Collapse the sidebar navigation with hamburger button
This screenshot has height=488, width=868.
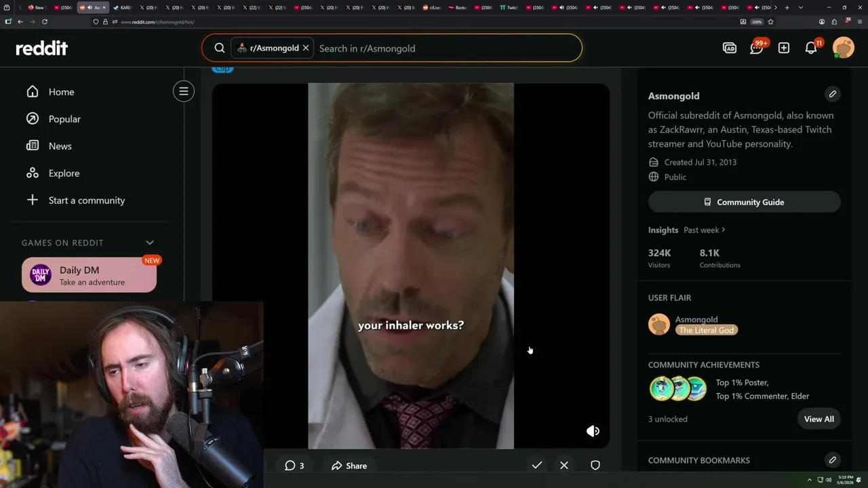pos(184,91)
